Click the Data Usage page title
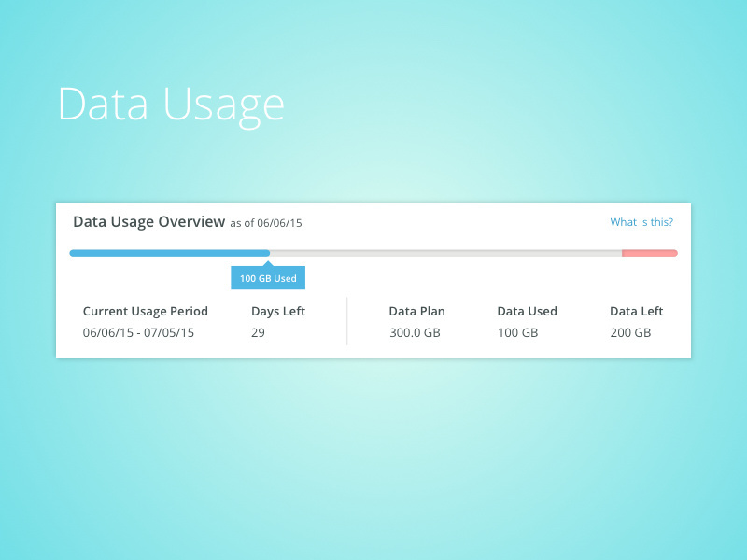The width and height of the screenshot is (747, 560). coord(172,105)
